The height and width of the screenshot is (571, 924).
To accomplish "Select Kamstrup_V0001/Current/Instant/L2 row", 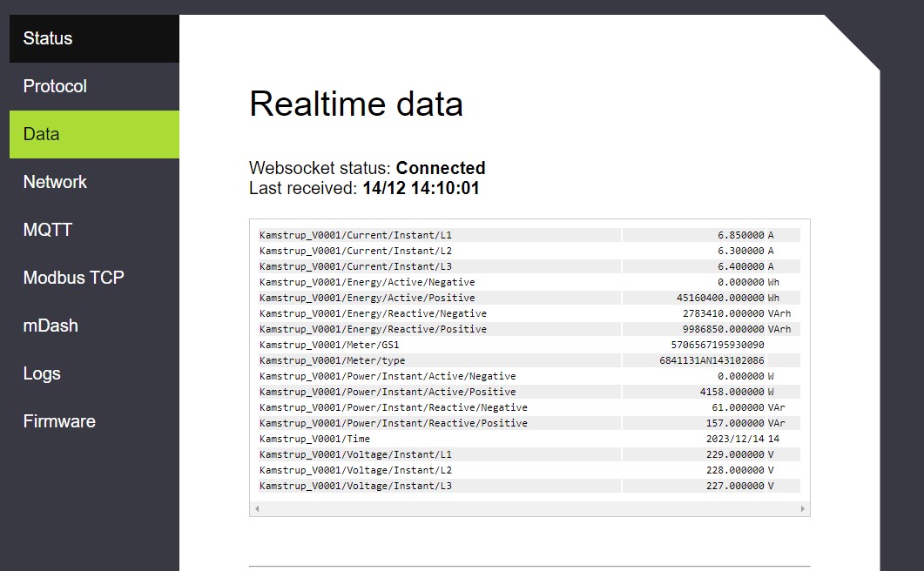I will pyautogui.click(x=529, y=251).
